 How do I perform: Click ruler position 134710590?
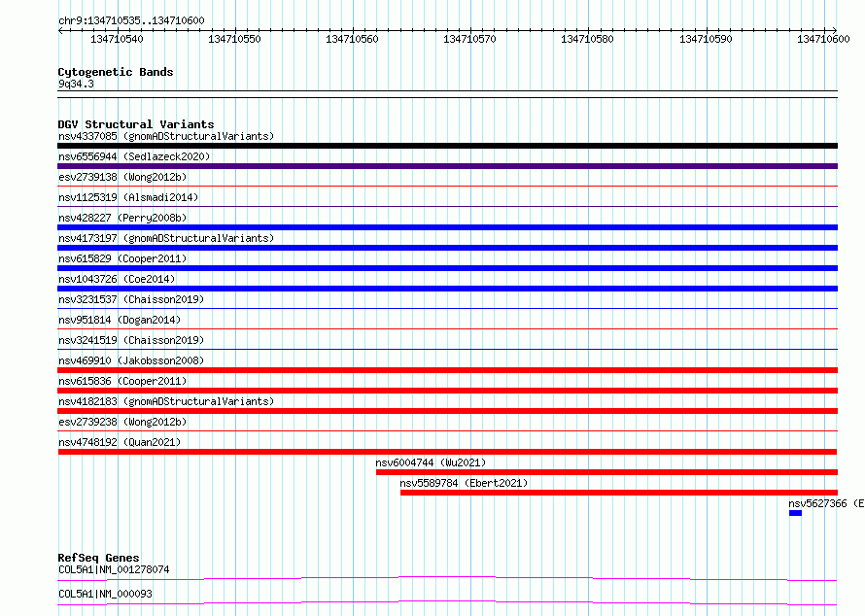tap(706, 39)
